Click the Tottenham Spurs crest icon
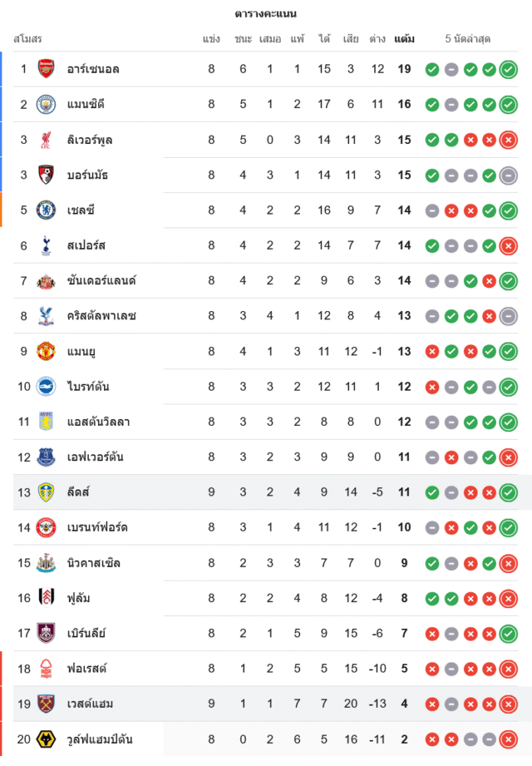 (46, 245)
